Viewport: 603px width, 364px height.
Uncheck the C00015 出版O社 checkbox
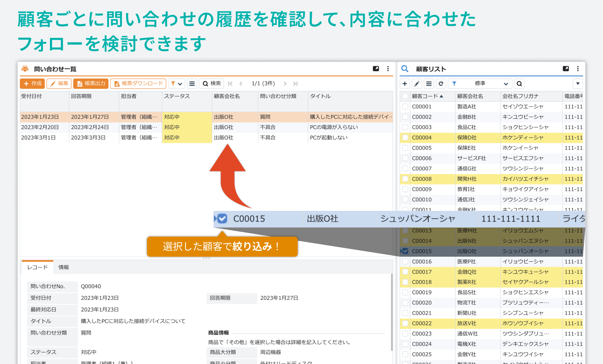coord(405,251)
